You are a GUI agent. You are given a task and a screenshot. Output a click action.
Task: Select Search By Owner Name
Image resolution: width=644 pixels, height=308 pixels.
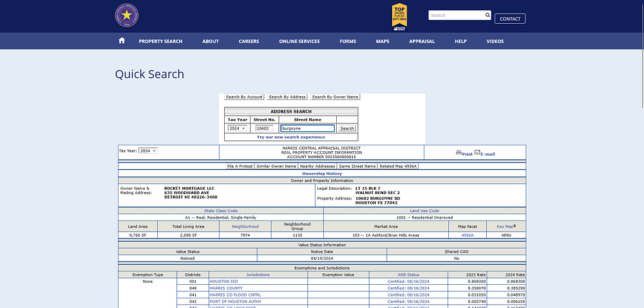[x=335, y=97]
